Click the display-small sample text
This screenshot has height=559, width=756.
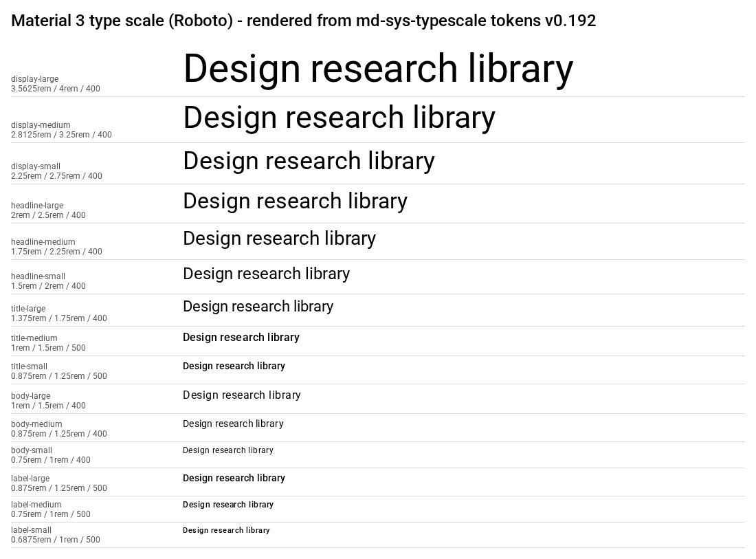click(x=309, y=161)
